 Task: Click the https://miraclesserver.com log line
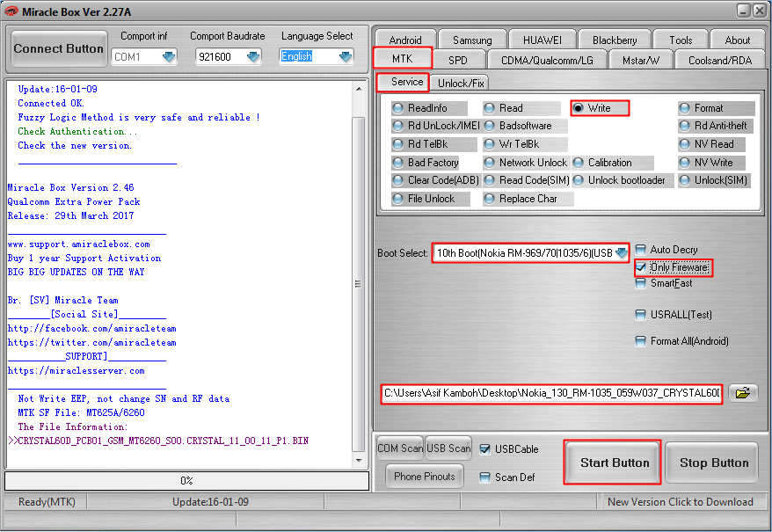point(76,370)
